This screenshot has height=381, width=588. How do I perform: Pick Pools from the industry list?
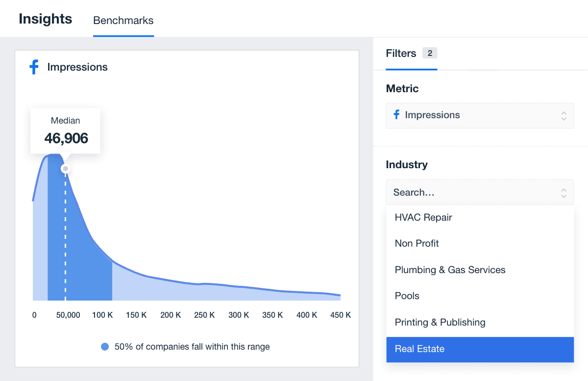(x=407, y=296)
